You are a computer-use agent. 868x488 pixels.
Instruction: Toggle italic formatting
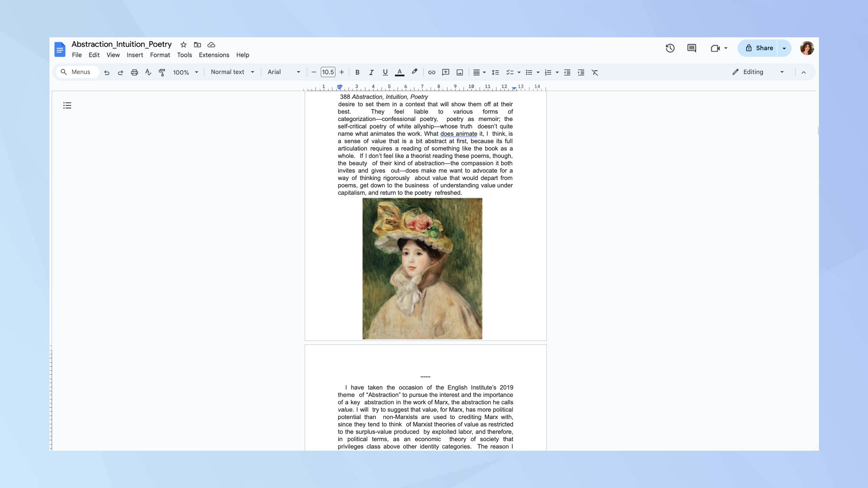(371, 72)
